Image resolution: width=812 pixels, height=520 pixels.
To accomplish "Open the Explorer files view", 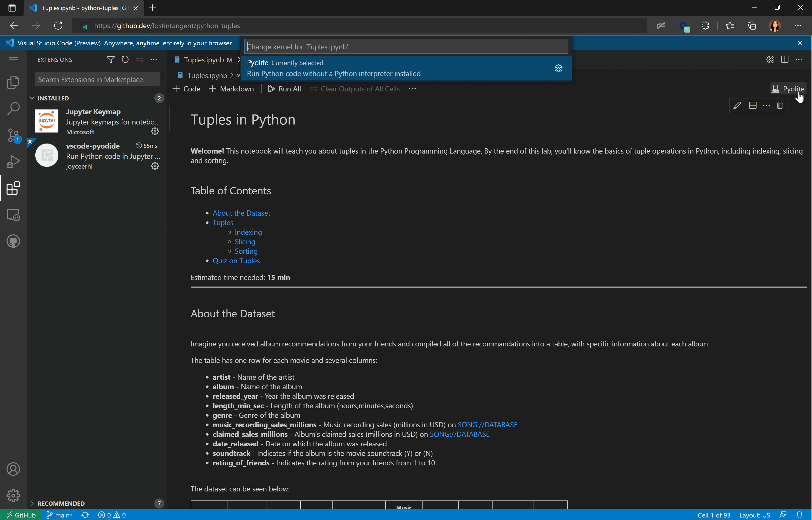I will pos(13,82).
